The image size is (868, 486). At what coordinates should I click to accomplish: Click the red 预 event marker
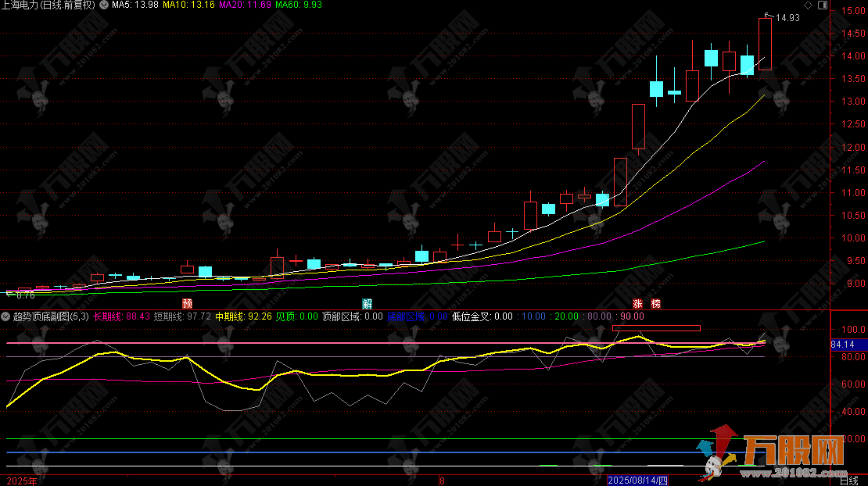[x=187, y=303]
